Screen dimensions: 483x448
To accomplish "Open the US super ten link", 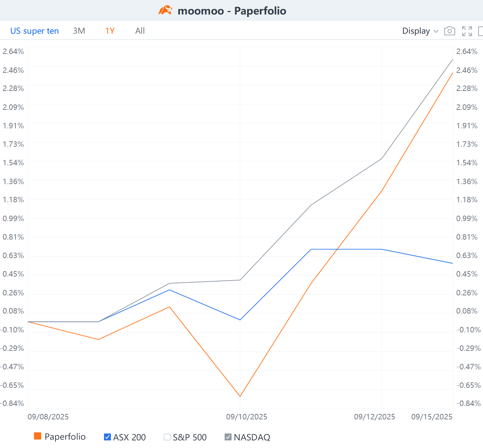I will pos(34,31).
